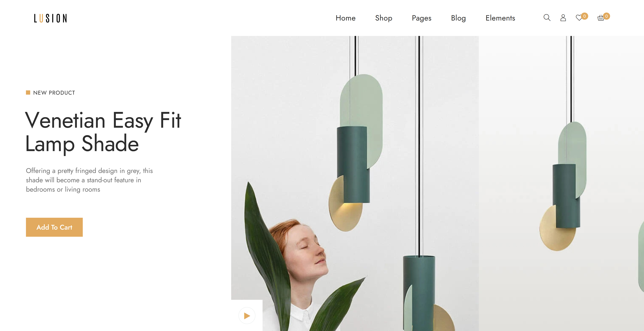This screenshot has height=331, width=644.
Task: Select the next slide lamp image at right
Action: point(561,183)
